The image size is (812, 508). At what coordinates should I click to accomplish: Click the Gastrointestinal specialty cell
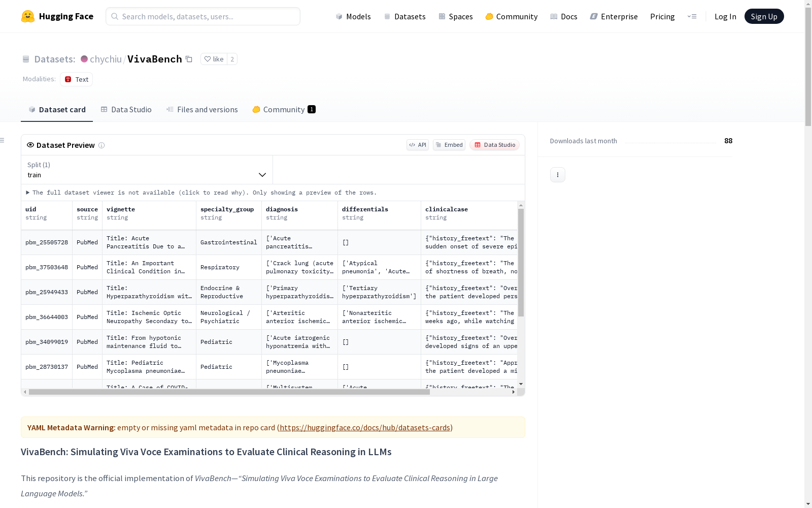click(x=229, y=243)
